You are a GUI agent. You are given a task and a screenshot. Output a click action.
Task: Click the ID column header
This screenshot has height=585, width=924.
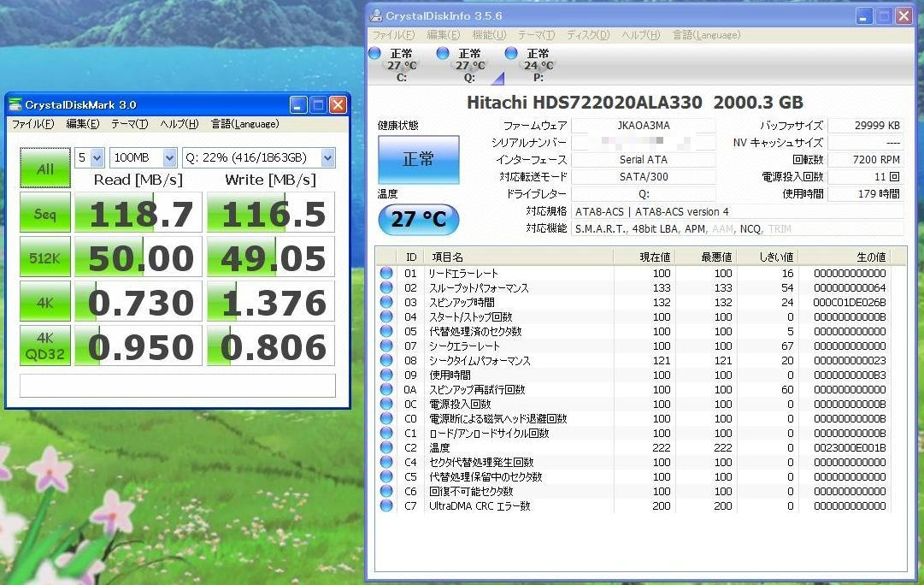click(411, 257)
